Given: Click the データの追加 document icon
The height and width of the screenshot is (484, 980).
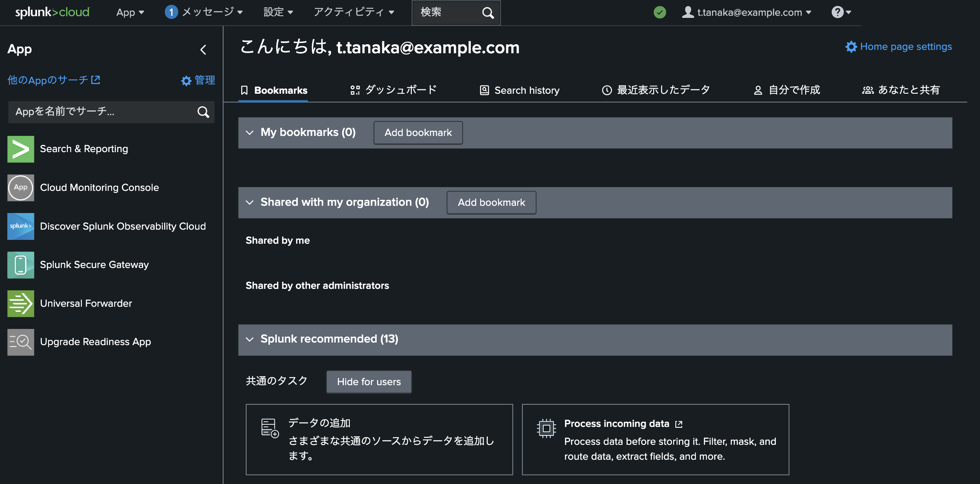Looking at the screenshot, I should click(270, 428).
